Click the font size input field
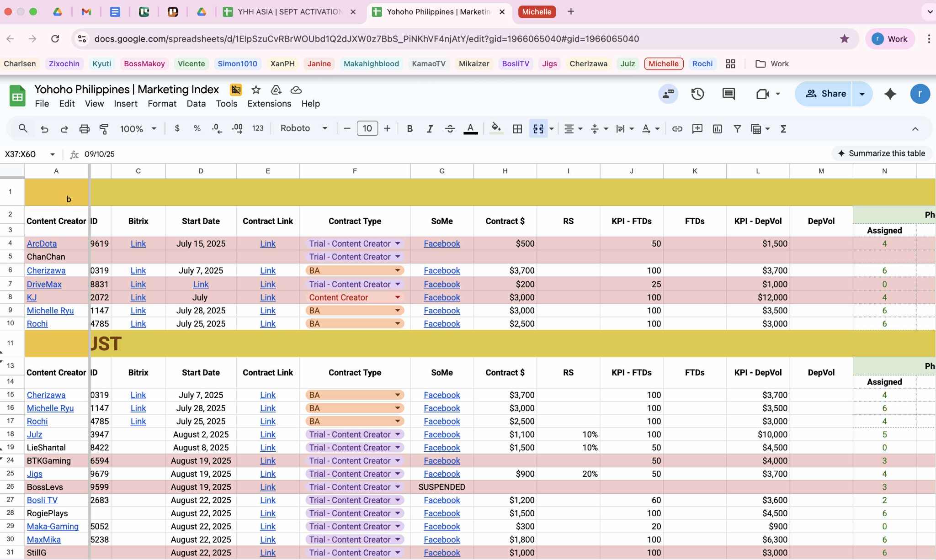Viewport: 936px width, 560px height. [367, 128]
